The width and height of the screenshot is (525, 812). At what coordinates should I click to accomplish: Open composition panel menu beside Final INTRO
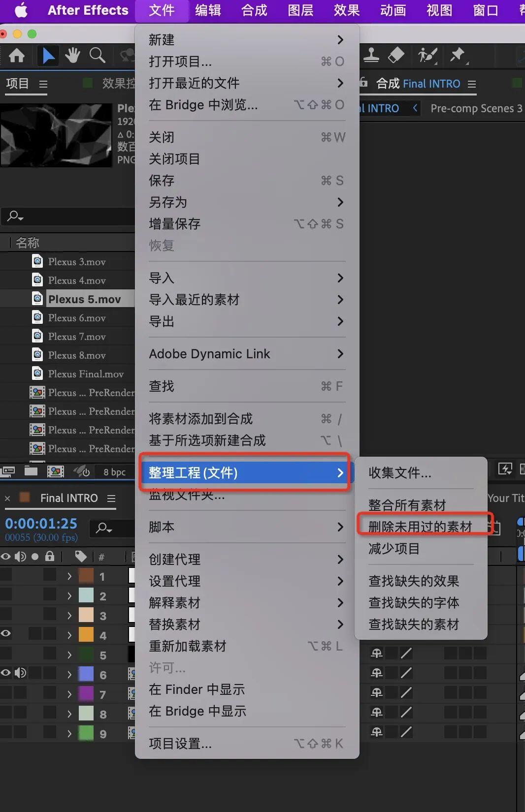coord(472,84)
